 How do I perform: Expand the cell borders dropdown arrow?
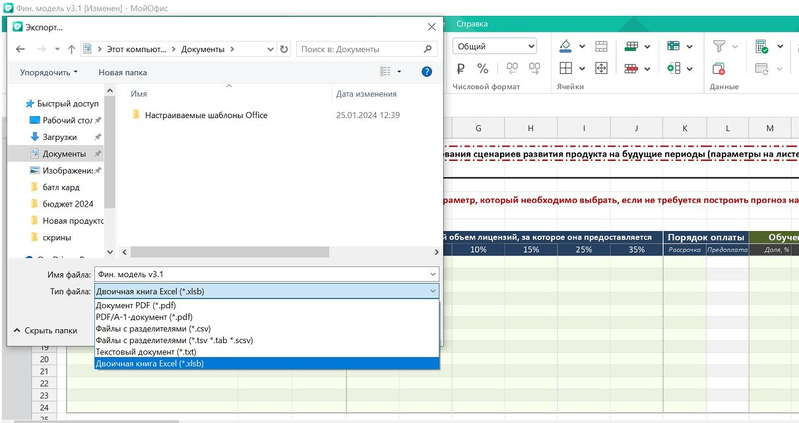(582, 68)
